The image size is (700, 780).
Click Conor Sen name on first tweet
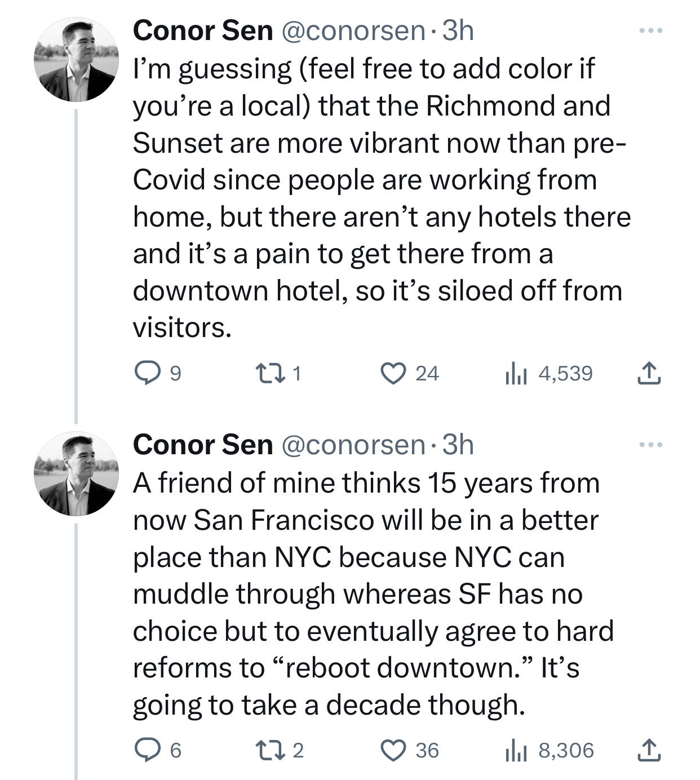pos(202,30)
